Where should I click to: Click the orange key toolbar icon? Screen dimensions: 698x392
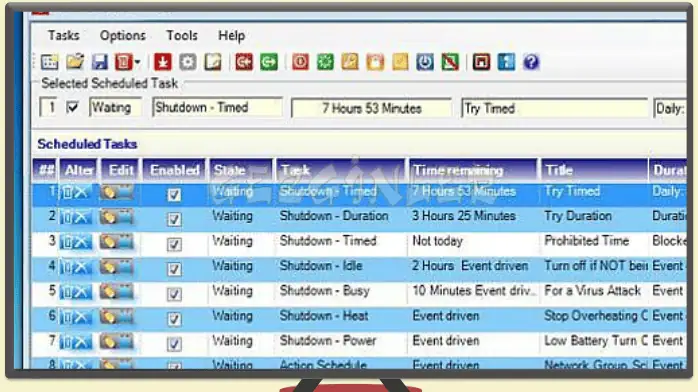350,62
